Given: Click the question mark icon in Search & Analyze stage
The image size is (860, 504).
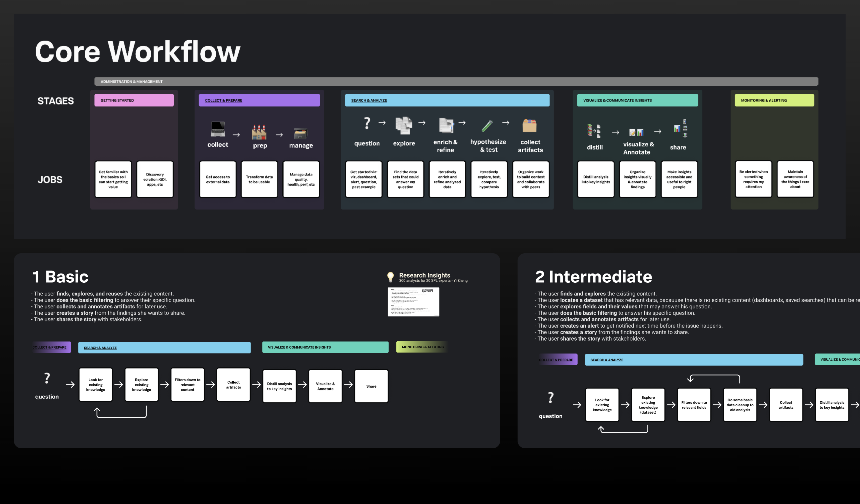Looking at the screenshot, I should 367,123.
